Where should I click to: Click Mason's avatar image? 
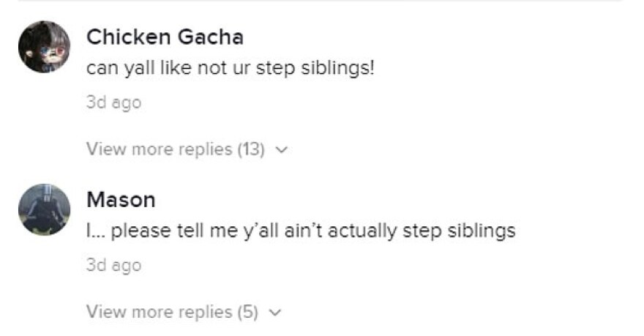44,209
